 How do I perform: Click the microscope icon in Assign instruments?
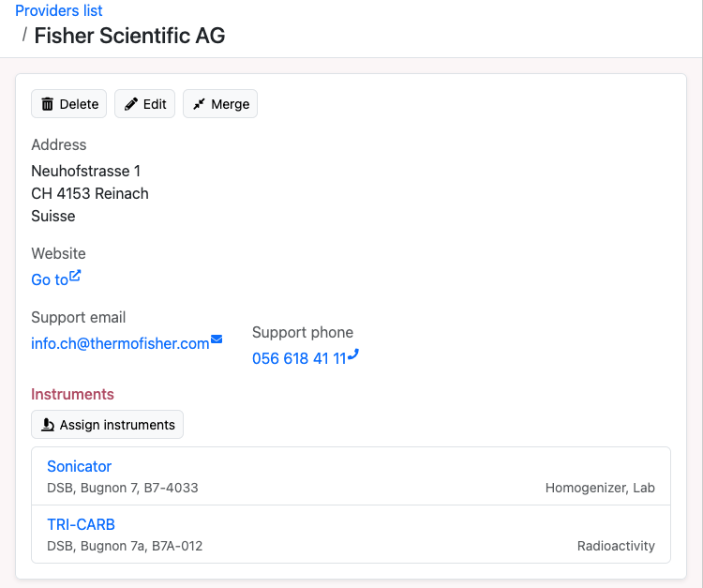point(48,424)
